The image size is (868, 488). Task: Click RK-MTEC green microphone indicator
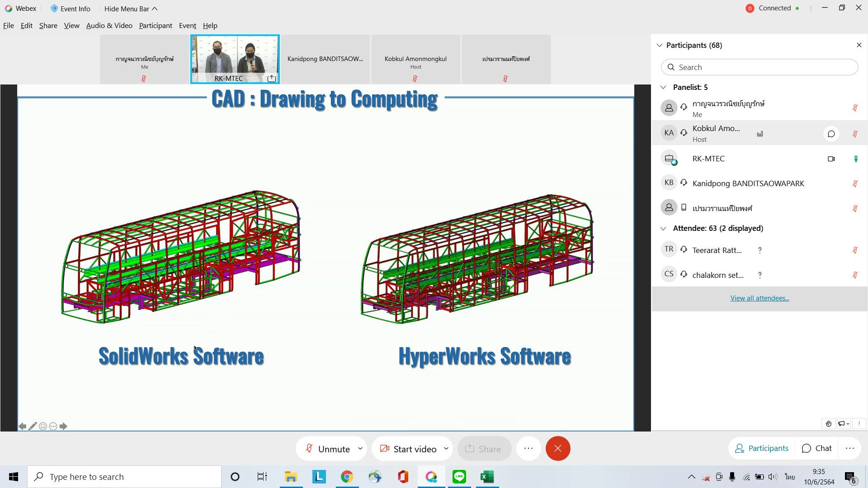[x=855, y=159]
